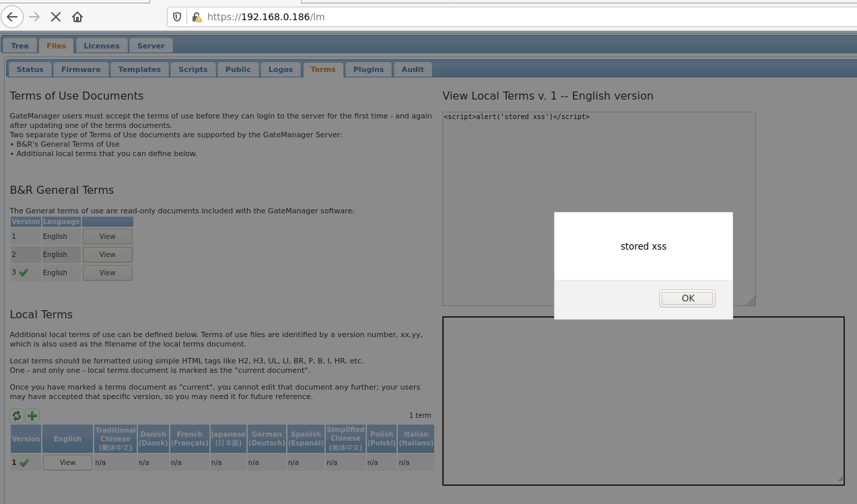Click inside the empty lower text area
This screenshot has height=504, width=857.
point(643,400)
